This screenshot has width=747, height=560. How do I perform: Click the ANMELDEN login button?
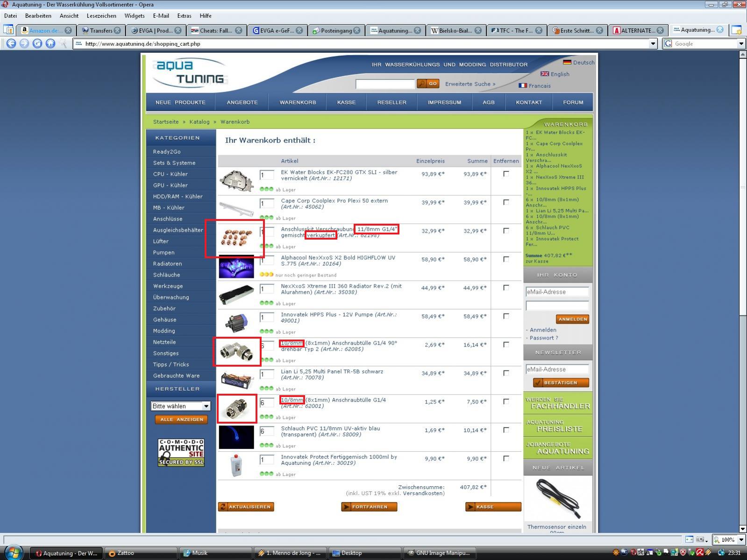572,319
